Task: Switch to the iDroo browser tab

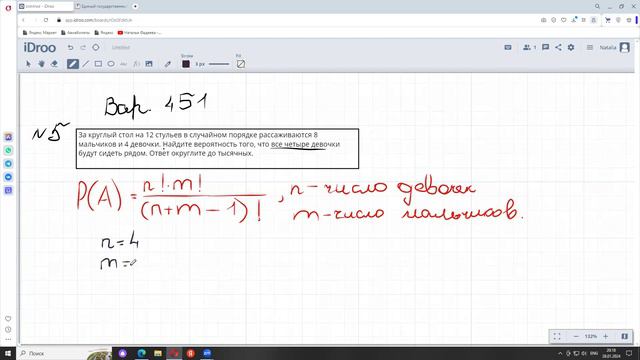Action: coord(45,7)
